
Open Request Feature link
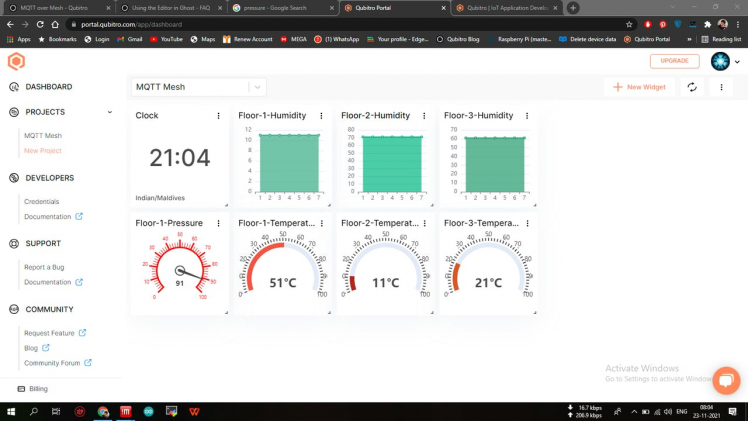click(x=55, y=333)
